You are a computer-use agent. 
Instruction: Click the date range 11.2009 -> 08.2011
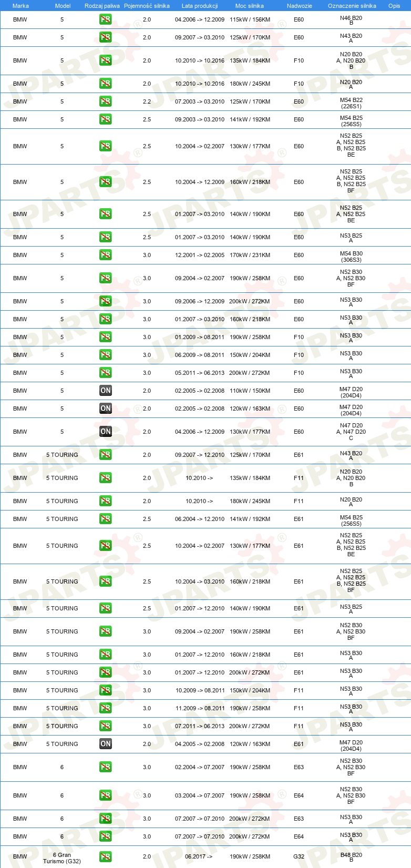pos(200,708)
